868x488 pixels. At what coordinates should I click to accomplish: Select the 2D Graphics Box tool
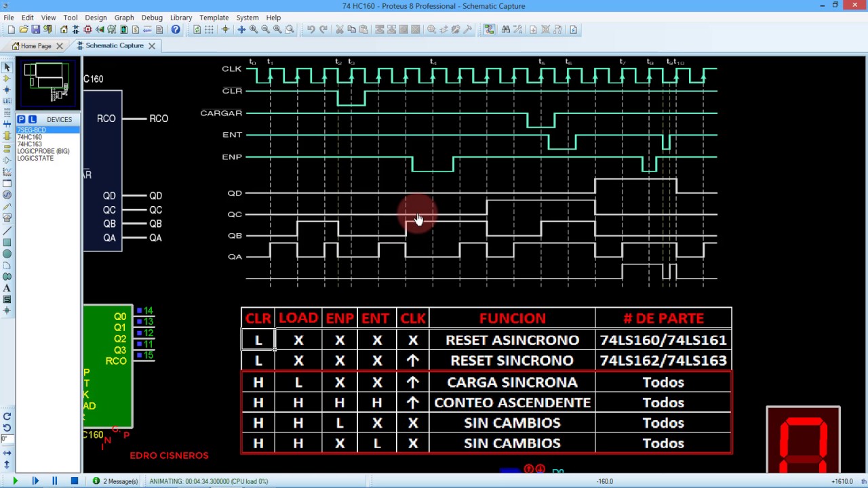click(7, 242)
